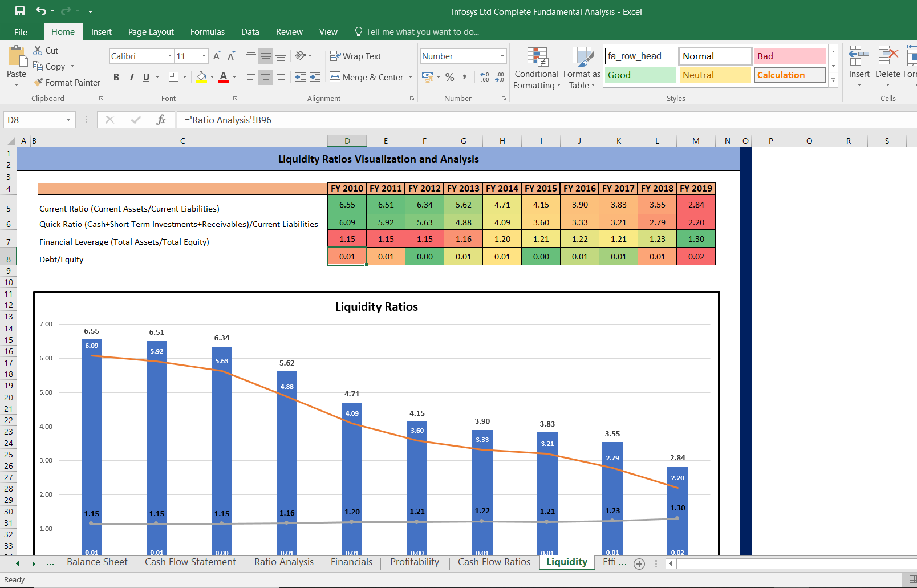Switch to the Insert ribbon tab
This screenshot has width=917, height=588.
[102, 32]
